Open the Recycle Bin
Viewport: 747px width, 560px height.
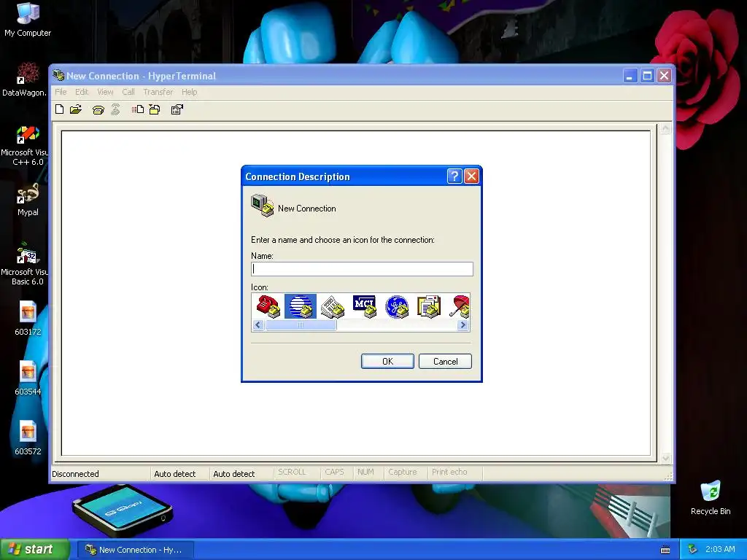coord(711,497)
